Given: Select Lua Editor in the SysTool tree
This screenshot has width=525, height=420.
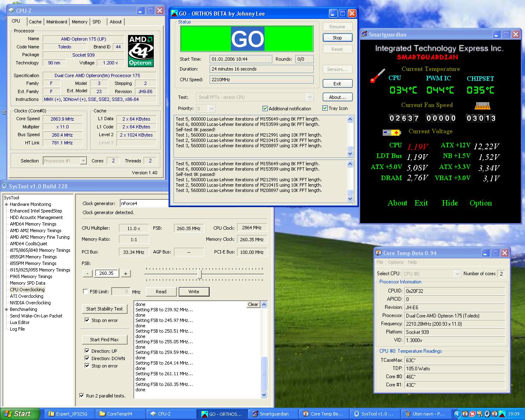Looking at the screenshot, I should (x=20, y=322).
